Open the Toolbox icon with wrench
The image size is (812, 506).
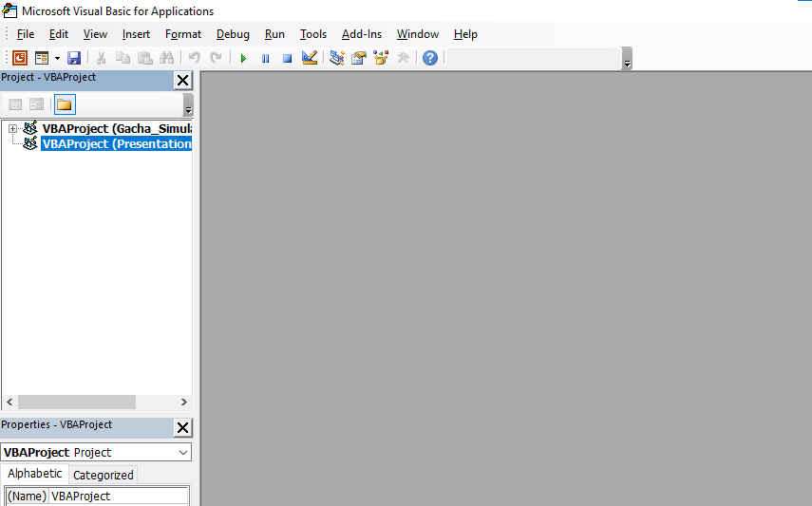coord(403,58)
